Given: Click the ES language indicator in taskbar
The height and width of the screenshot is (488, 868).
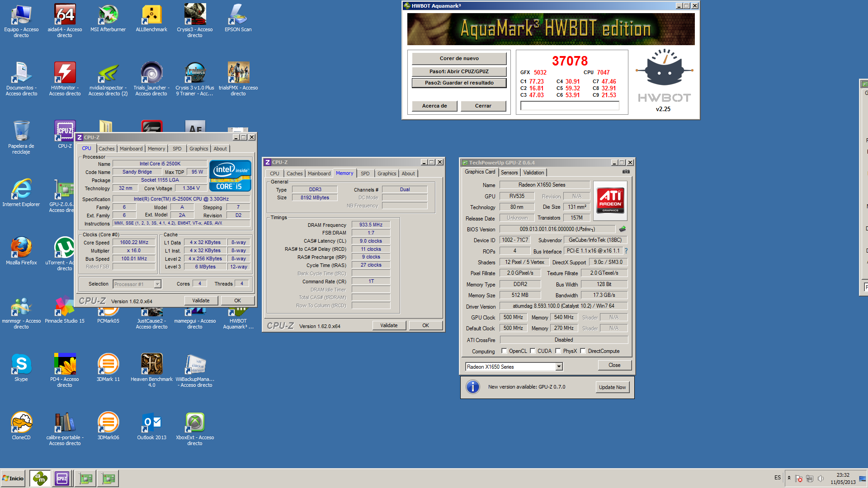Looking at the screenshot, I should click(x=778, y=478).
